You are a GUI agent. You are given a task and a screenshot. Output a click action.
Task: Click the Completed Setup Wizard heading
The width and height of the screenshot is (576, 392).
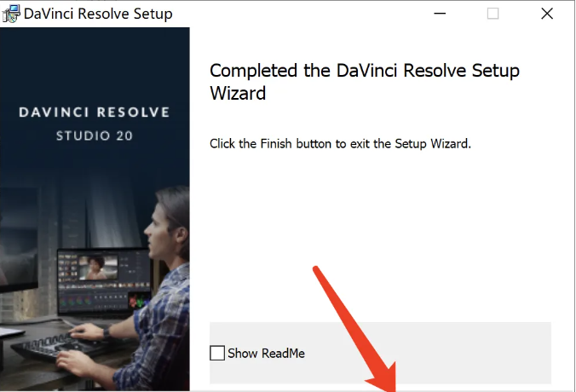(365, 82)
